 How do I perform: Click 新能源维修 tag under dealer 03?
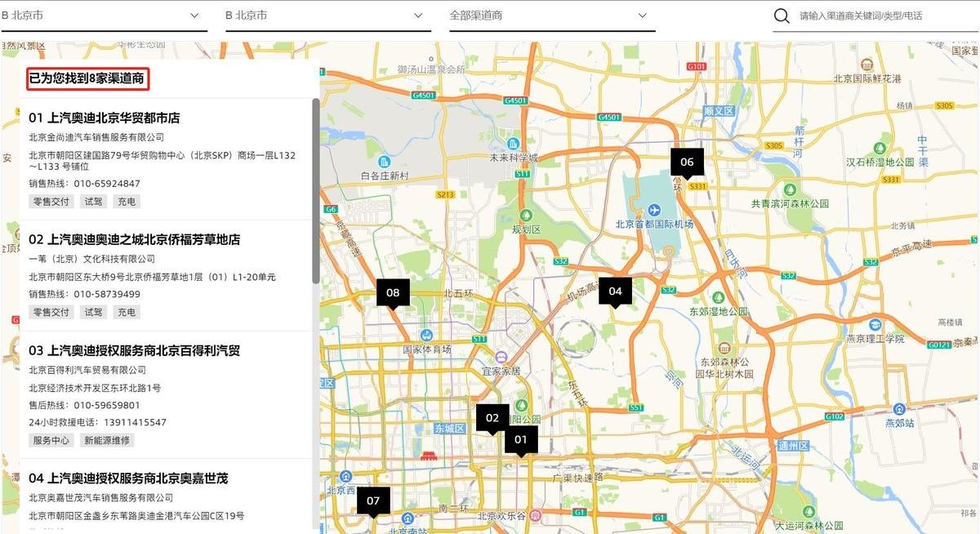106,440
